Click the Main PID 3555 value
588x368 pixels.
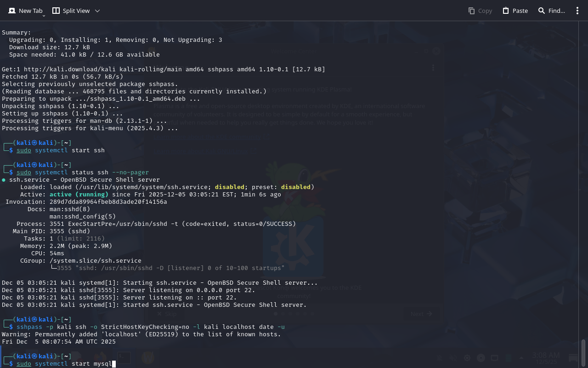click(x=70, y=231)
